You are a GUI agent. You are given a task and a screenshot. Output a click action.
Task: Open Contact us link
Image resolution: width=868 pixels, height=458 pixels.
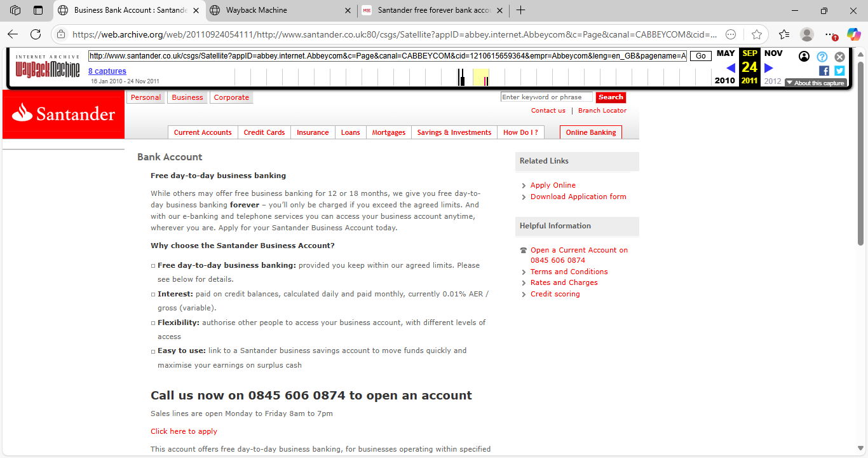(548, 111)
